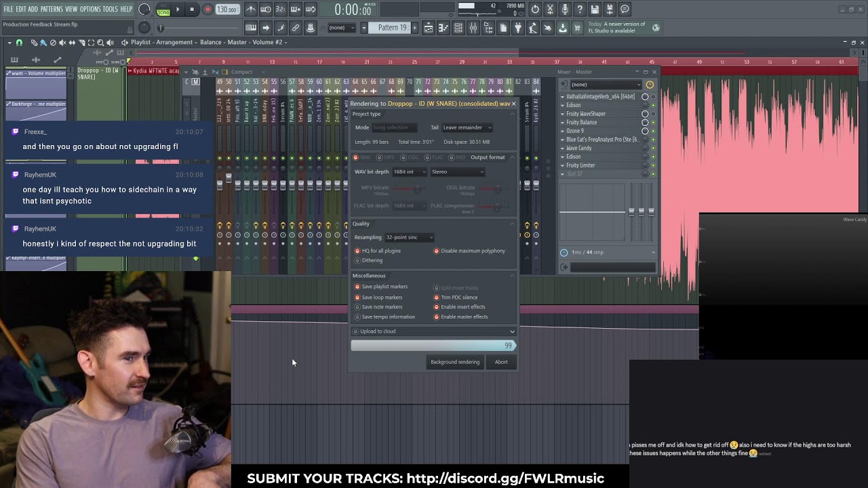Click the playlist view icon in toolbar

[x=429, y=28]
